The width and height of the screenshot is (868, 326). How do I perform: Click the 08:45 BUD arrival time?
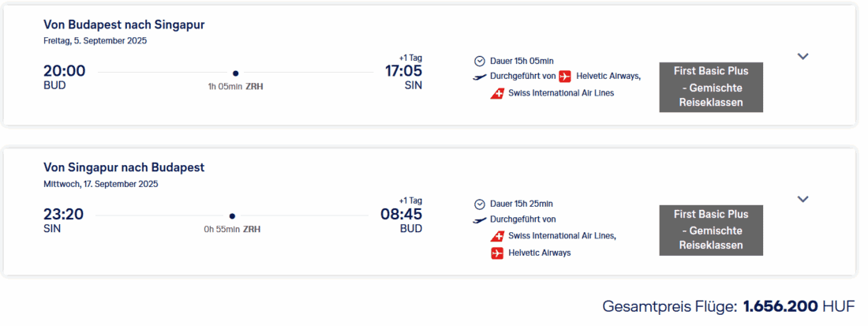click(x=402, y=214)
